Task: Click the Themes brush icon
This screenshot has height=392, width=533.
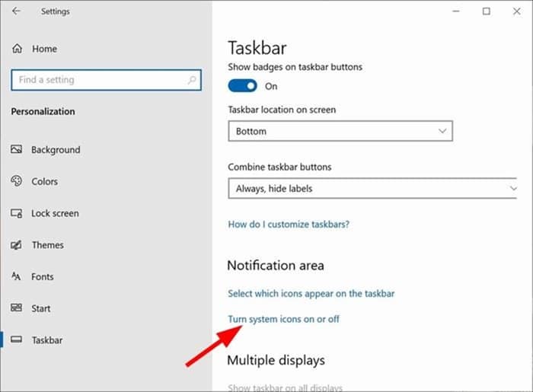Action: point(16,244)
